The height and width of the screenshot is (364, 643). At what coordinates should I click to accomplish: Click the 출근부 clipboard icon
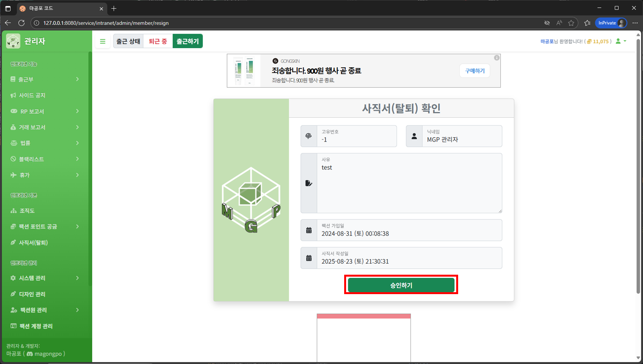[x=13, y=79]
